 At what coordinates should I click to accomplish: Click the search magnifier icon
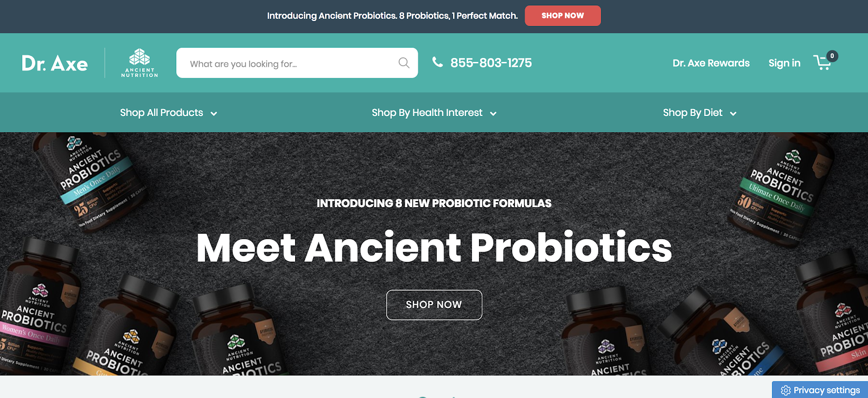click(404, 63)
